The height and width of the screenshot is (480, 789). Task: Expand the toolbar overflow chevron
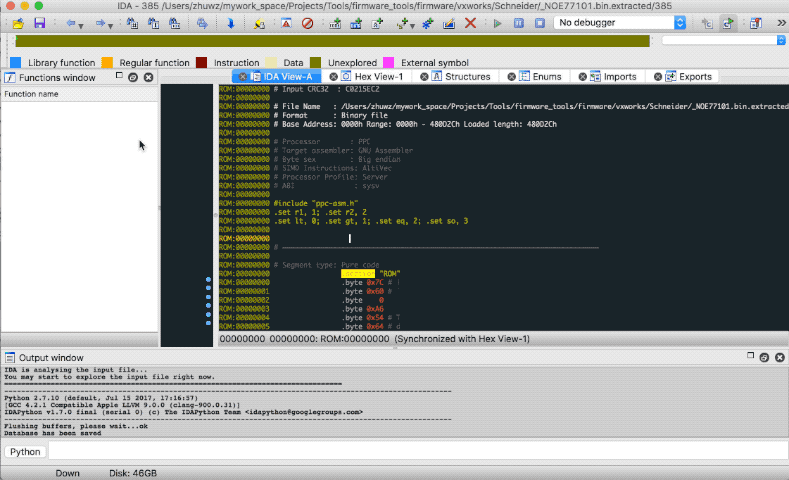[x=781, y=23]
